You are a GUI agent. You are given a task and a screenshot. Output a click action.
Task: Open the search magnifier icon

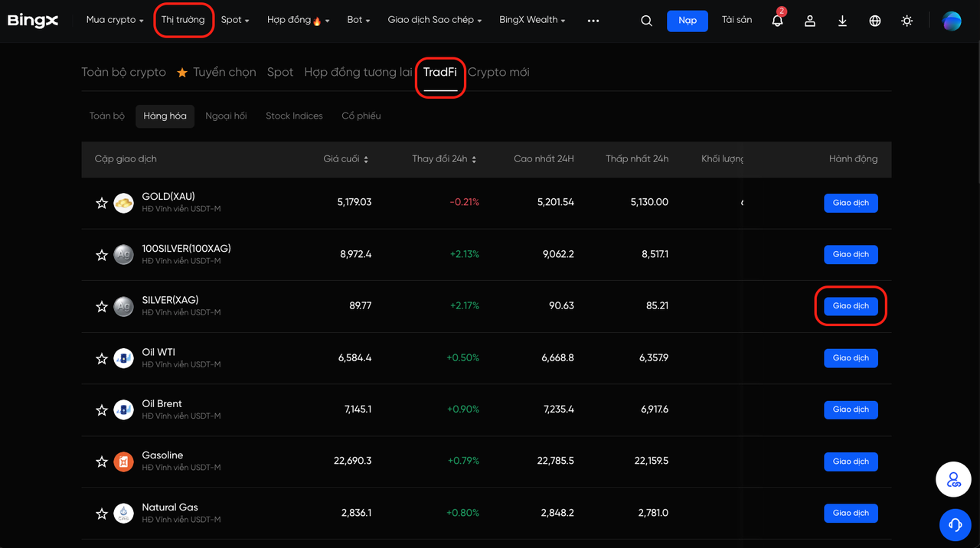[646, 21]
